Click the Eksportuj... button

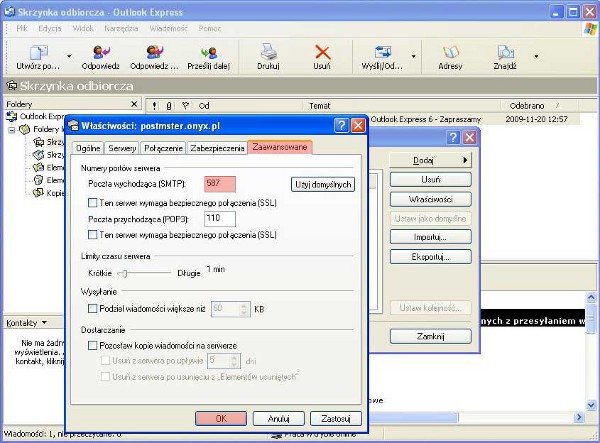430,257
